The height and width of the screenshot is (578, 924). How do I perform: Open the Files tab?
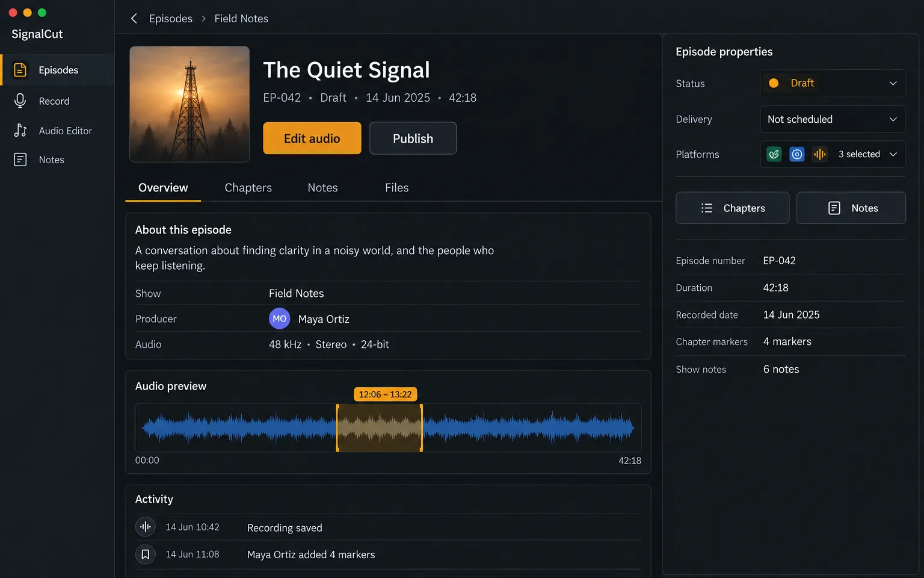pos(396,188)
